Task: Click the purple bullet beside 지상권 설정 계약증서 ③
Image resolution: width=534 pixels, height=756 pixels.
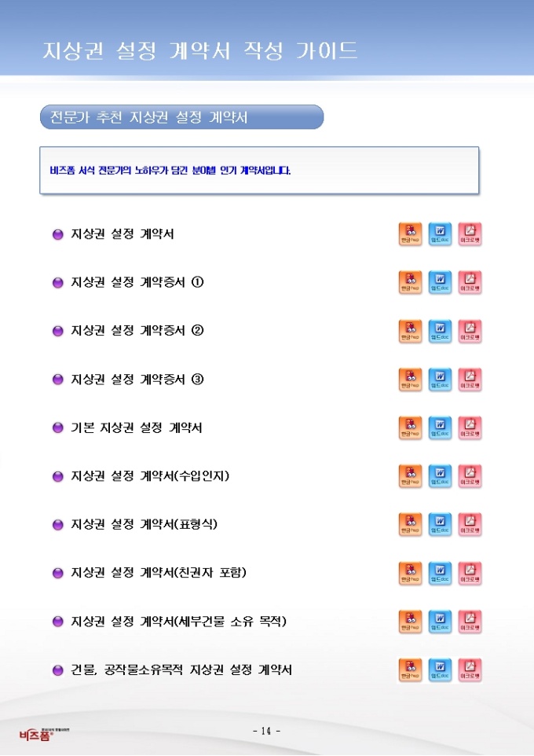Action: 57,380
